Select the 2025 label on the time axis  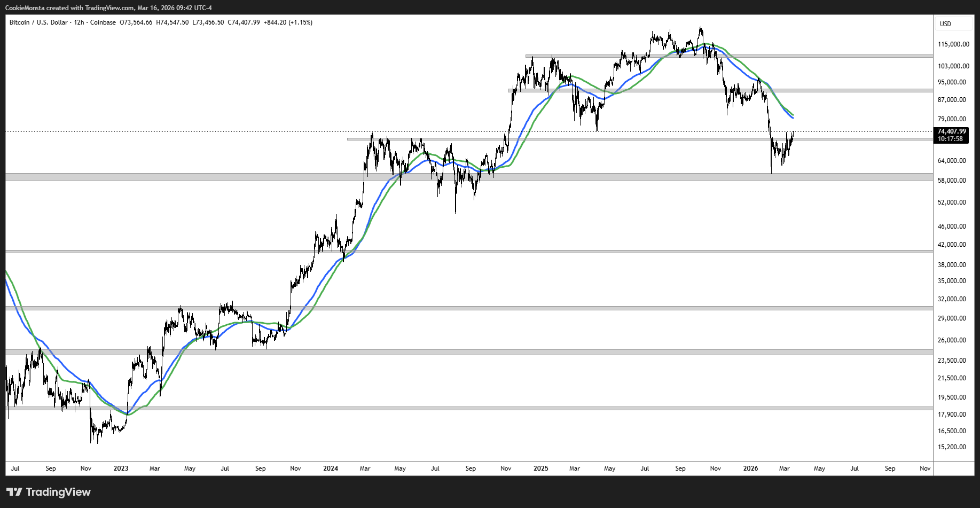pos(540,468)
